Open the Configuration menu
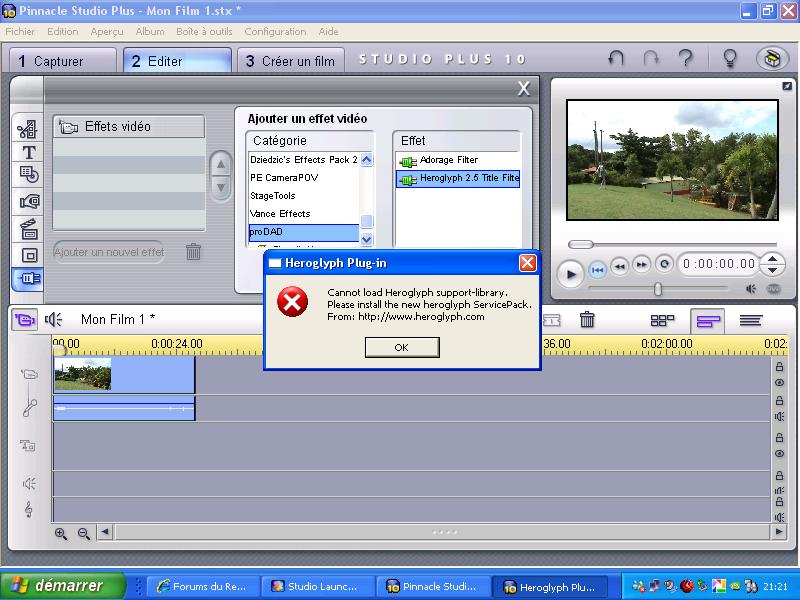Screen dimensions: 800x600 275,32
